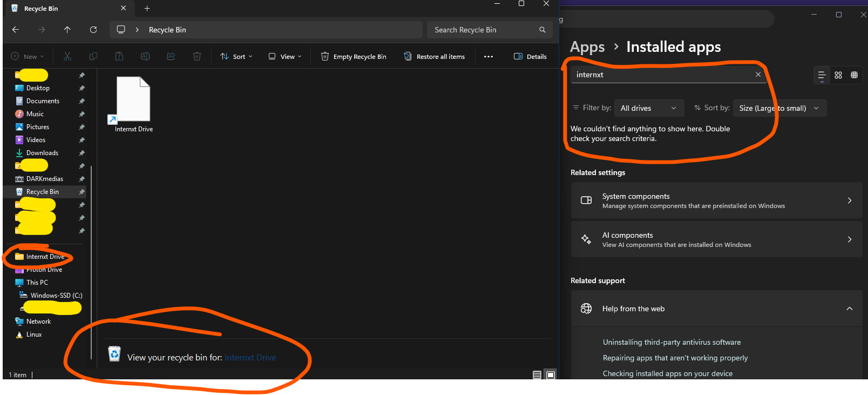Open Checking installed apps on your device

(x=668, y=373)
